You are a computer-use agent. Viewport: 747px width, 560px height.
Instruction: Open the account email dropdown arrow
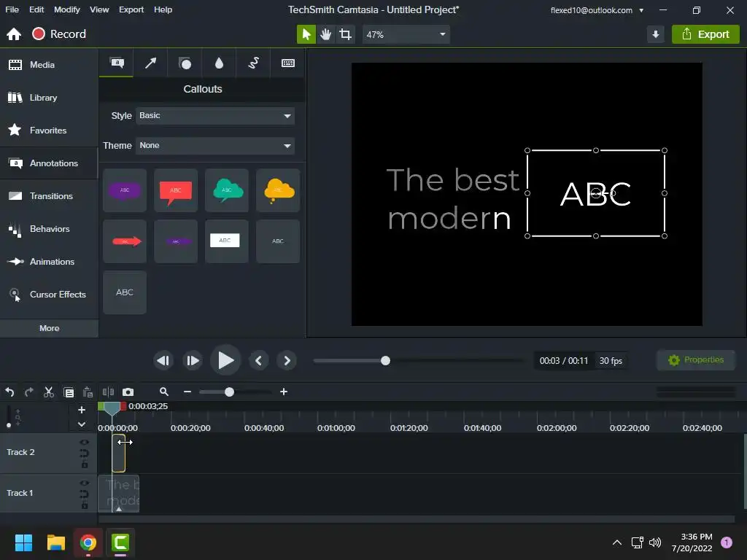pos(641,10)
